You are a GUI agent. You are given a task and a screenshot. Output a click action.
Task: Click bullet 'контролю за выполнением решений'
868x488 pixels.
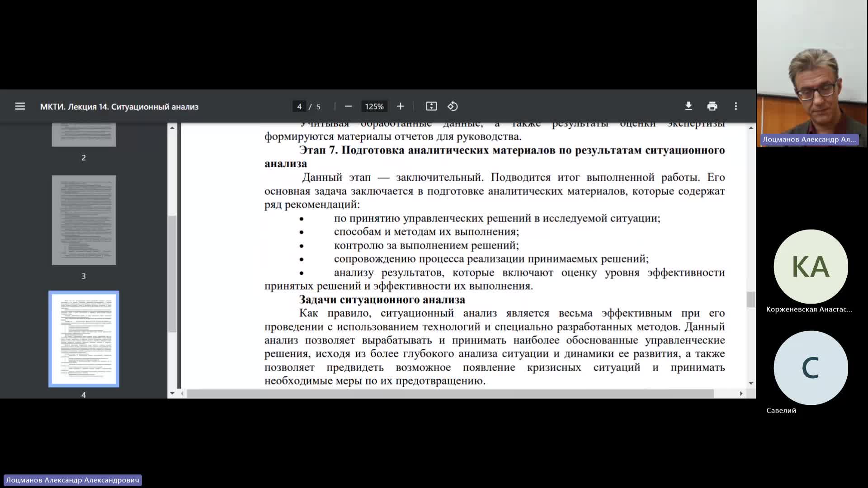(x=426, y=245)
